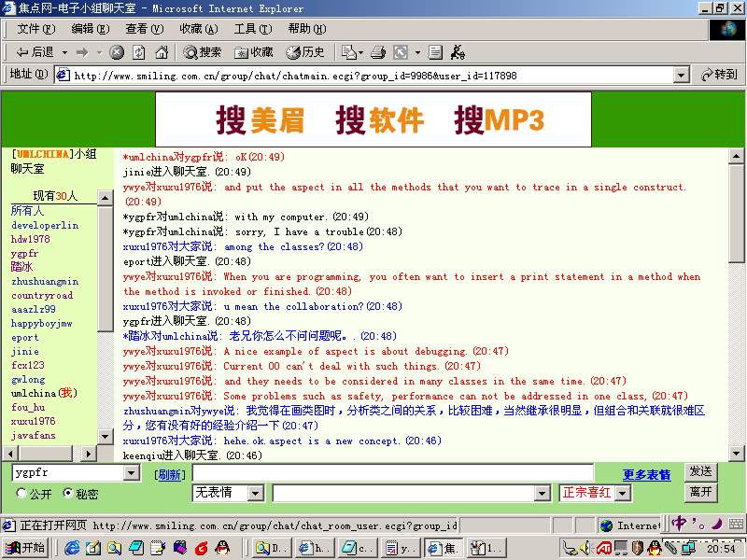Viewport: 747px width, 560px height.
Task: Select user countryroad in the list
Action: (x=42, y=295)
